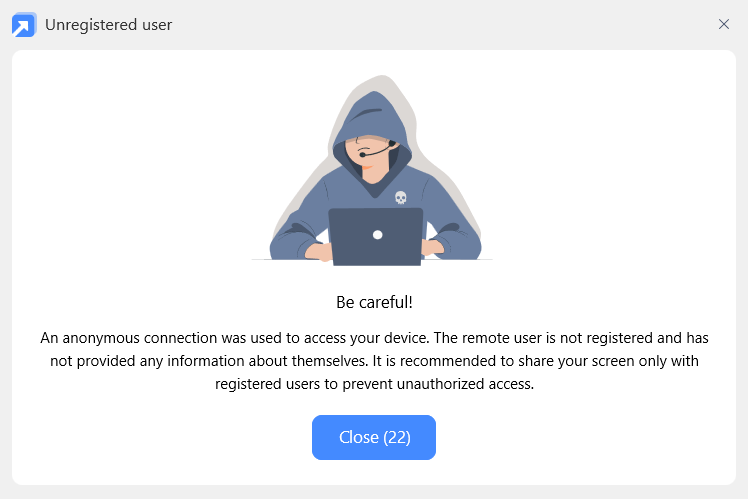Screen dimensions: 748x499
Task: Click the "Unregistered user" window title
Action: (x=108, y=25)
